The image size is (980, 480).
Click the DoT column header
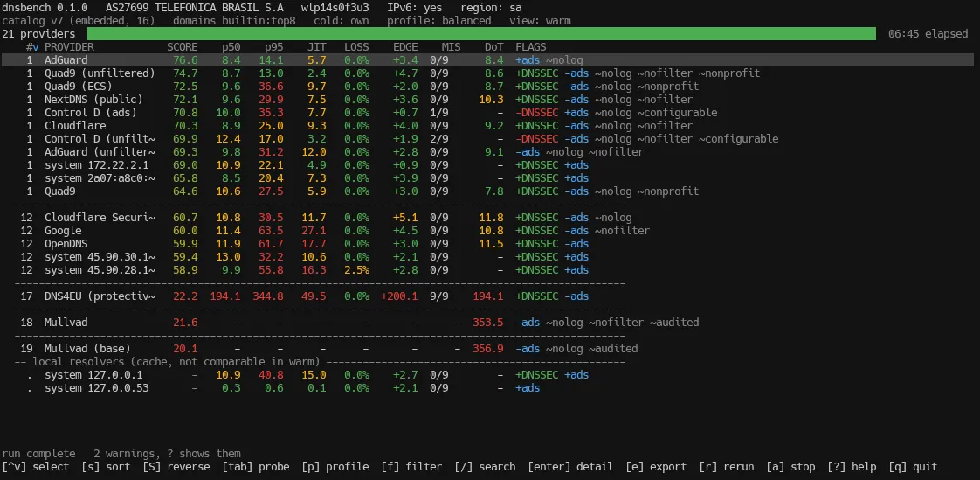494,47
